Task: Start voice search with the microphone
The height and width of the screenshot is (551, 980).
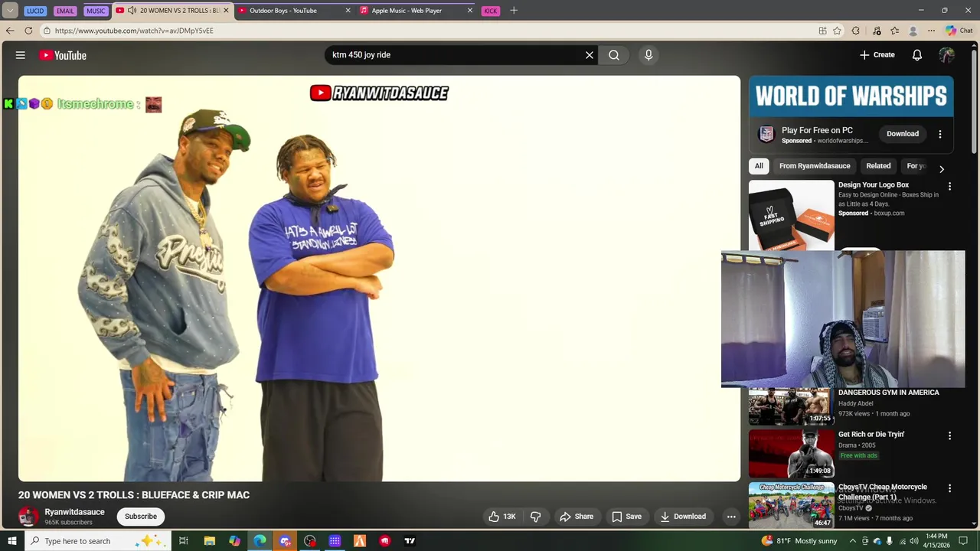Action: pyautogui.click(x=648, y=55)
